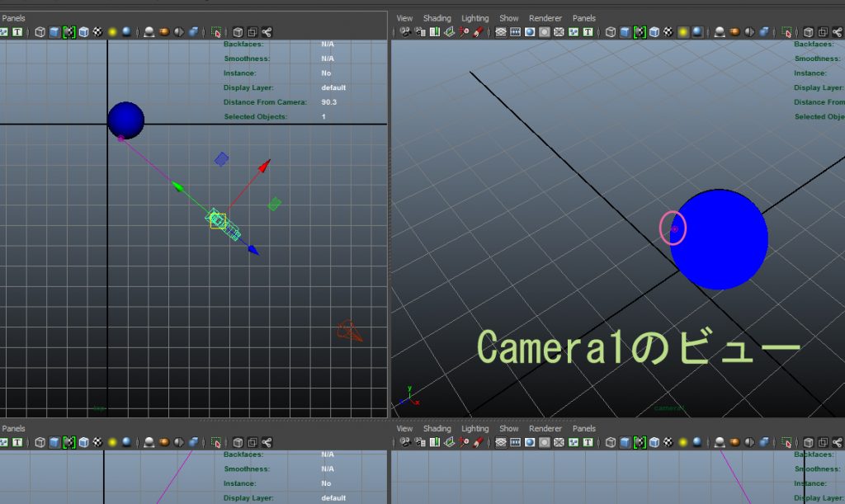This screenshot has width=845, height=504.
Task: Toggle Field Chart in Camera1 viewport toolbar
Action: tap(559, 32)
